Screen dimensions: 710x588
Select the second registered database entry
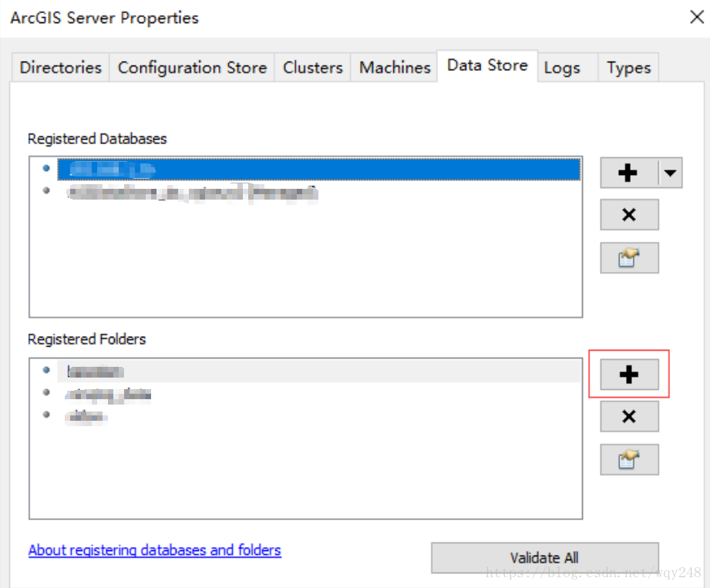click(193, 193)
